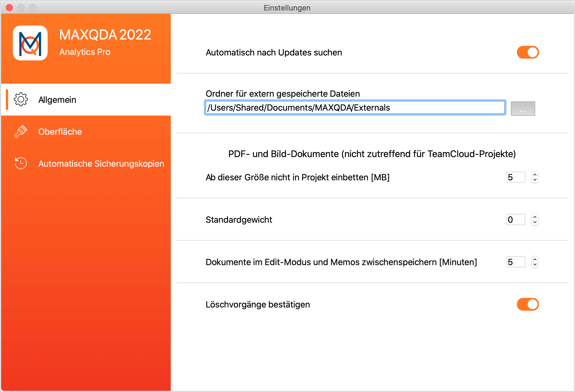Image resolution: width=575 pixels, height=392 pixels.
Task: Click the embed size MB value field
Action: tap(516, 177)
